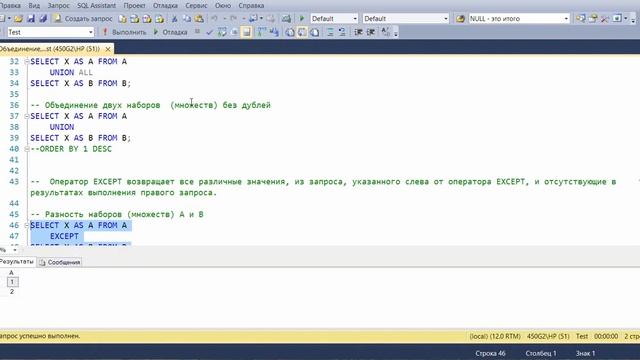
Task: Open the Окно menu
Action: [x=223, y=6]
